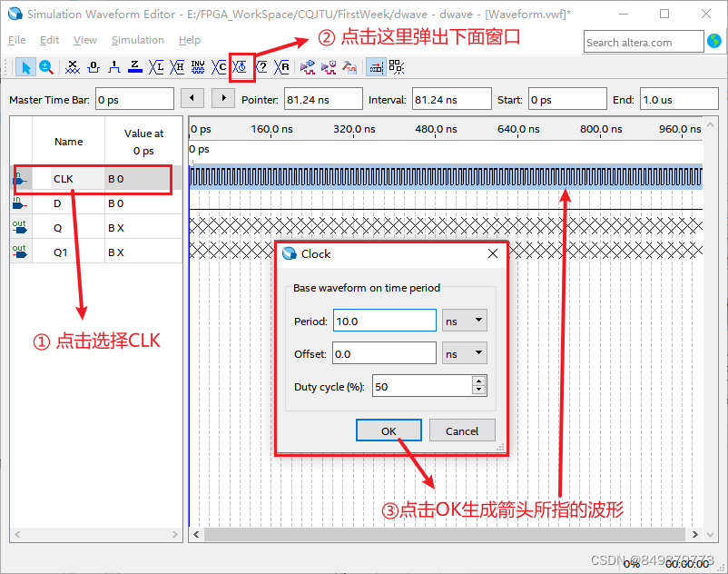Close the Clock dialog

[493, 253]
